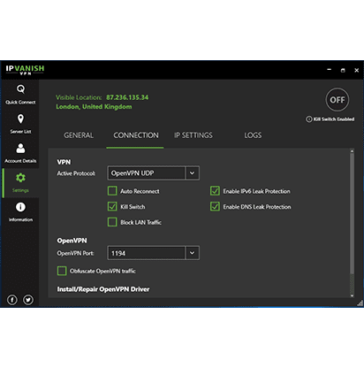364x368 pixels.
Task: Expand the Active Protocol dropdown arrow
Action: (192, 173)
